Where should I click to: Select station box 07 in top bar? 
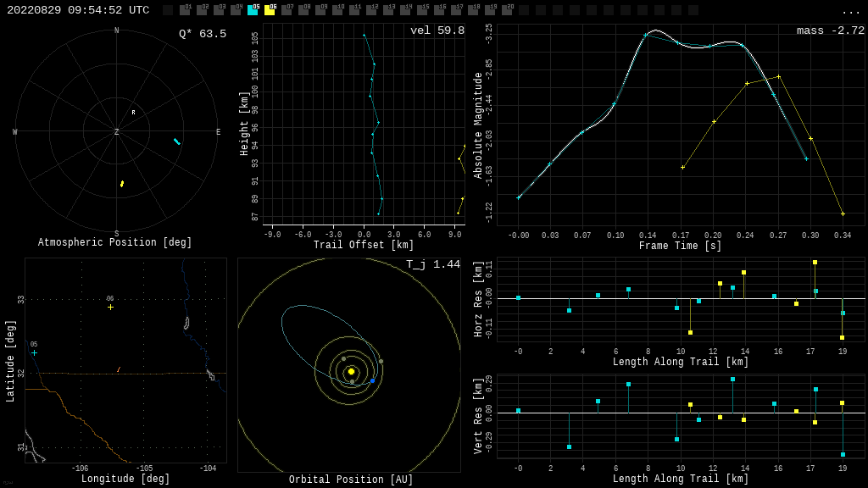[x=287, y=10]
